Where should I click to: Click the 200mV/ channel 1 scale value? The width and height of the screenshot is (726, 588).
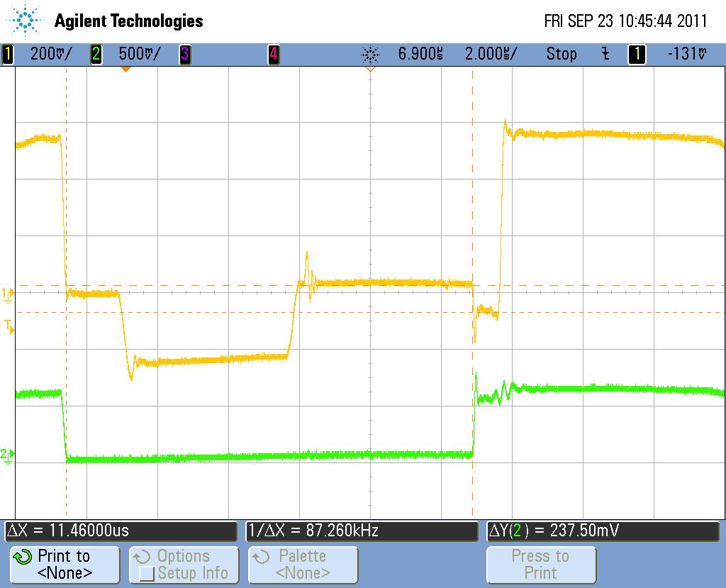[51, 54]
